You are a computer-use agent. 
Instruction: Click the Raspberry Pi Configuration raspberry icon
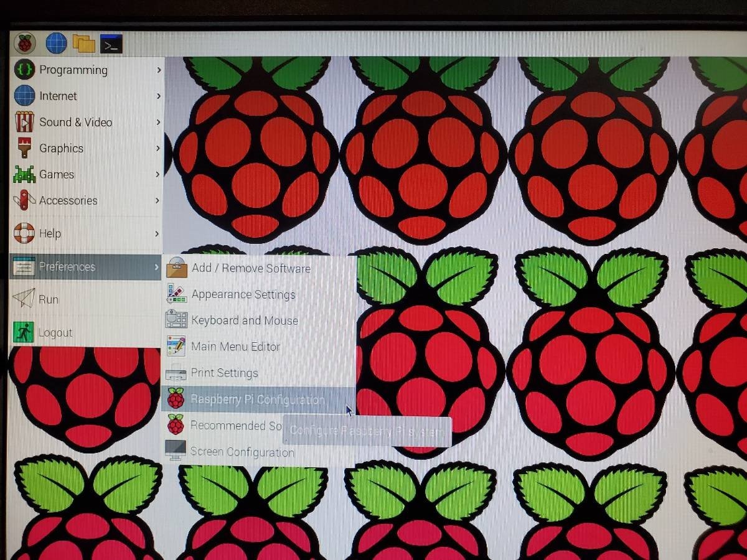click(176, 398)
